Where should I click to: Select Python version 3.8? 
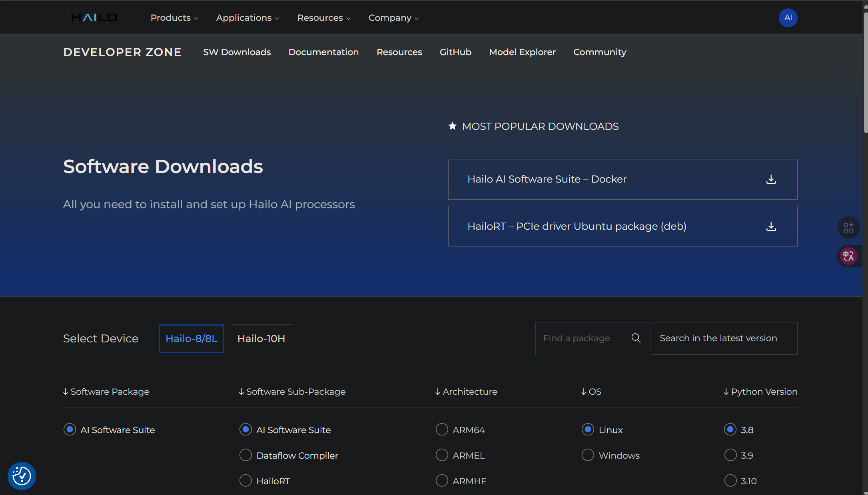tap(730, 429)
